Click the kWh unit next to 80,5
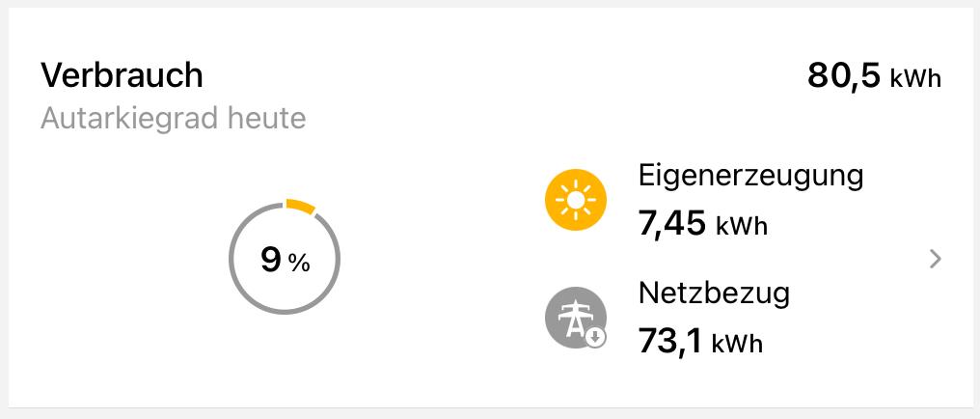Screen dimensions: 980x419 [915, 79]
